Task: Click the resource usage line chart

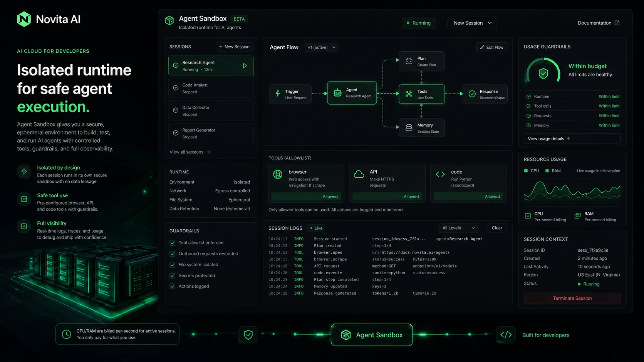Action: point(572,191)
